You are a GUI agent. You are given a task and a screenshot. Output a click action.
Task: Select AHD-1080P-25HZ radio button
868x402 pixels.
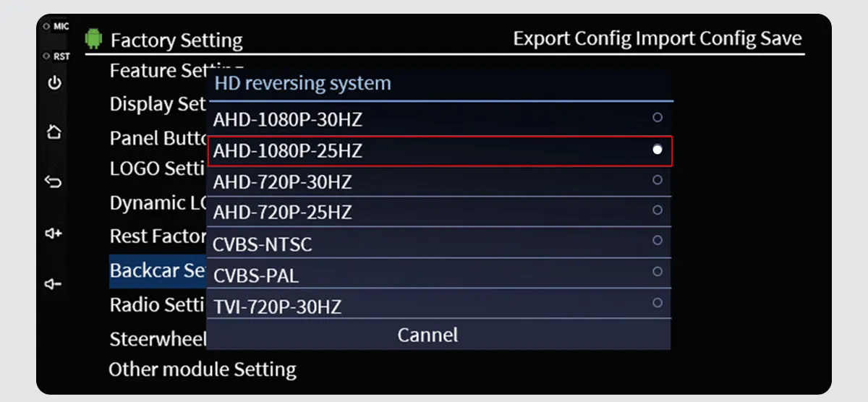(440, 150)
